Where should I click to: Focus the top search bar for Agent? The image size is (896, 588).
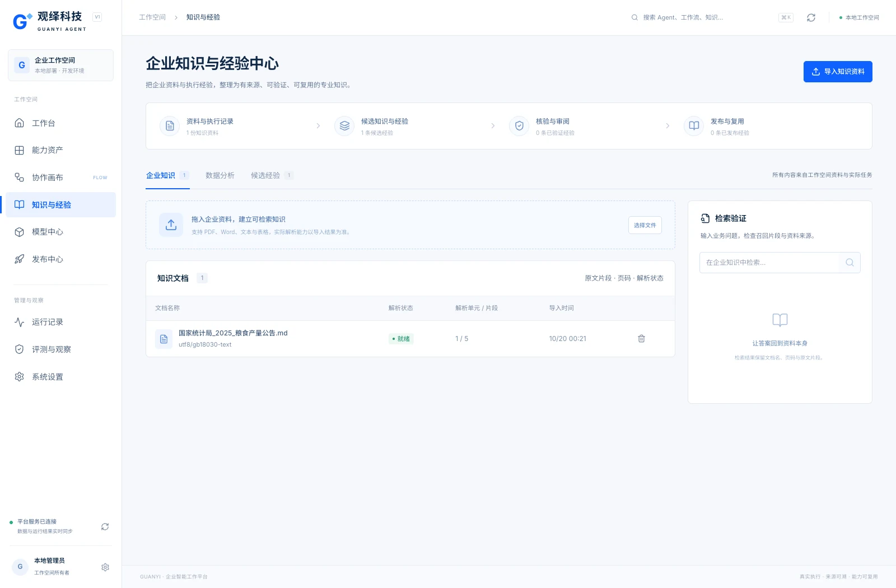712,17
